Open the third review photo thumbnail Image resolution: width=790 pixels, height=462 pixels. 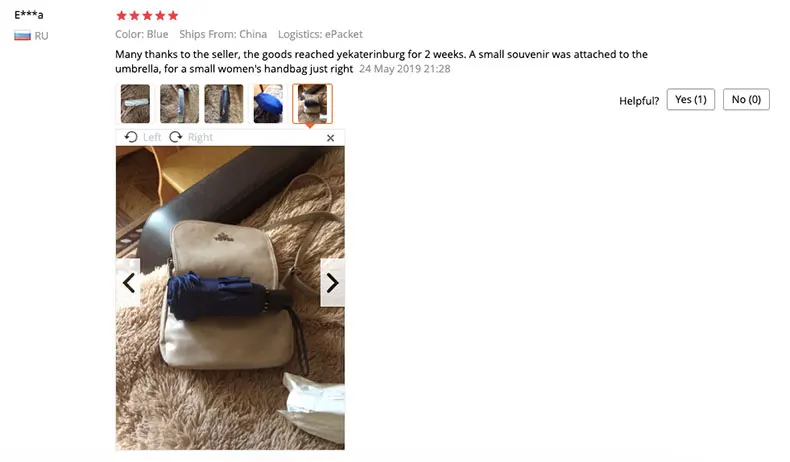[224, 104]
